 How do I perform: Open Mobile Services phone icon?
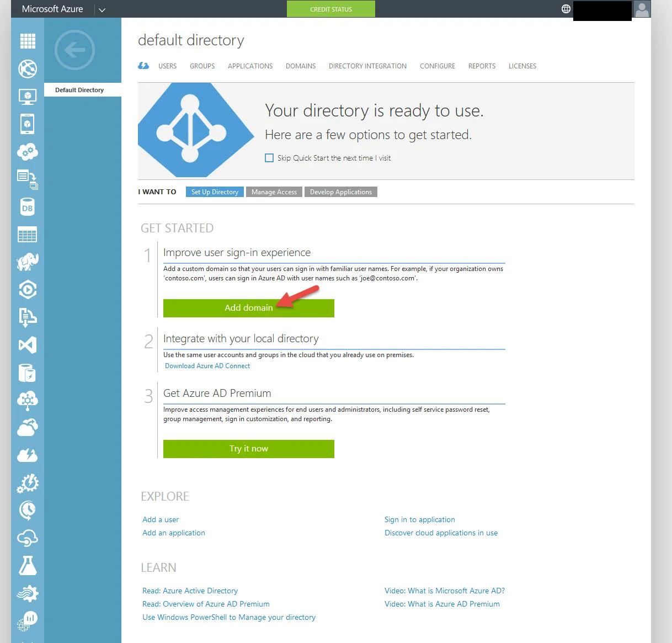tap(28, 124)
